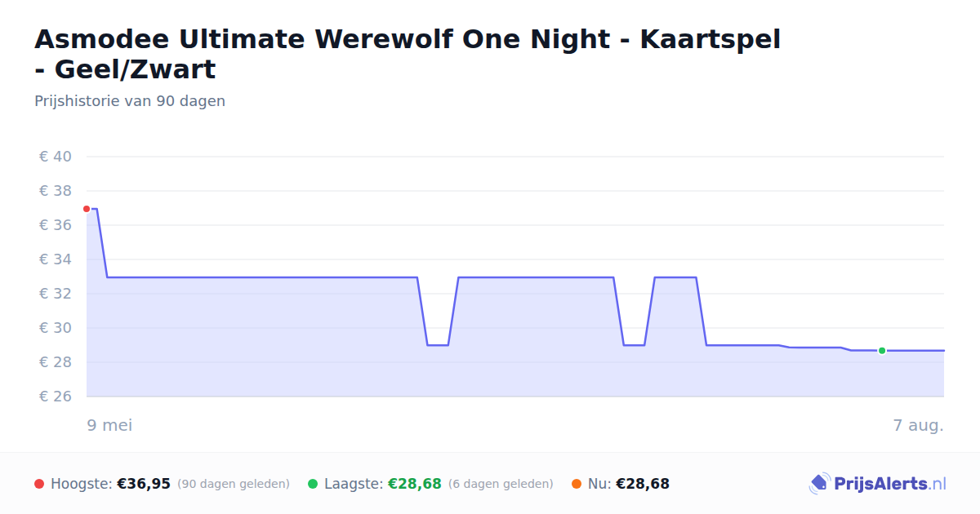
Task: Click the lowest price value €28,68 in green
Action: click(415, 484)
